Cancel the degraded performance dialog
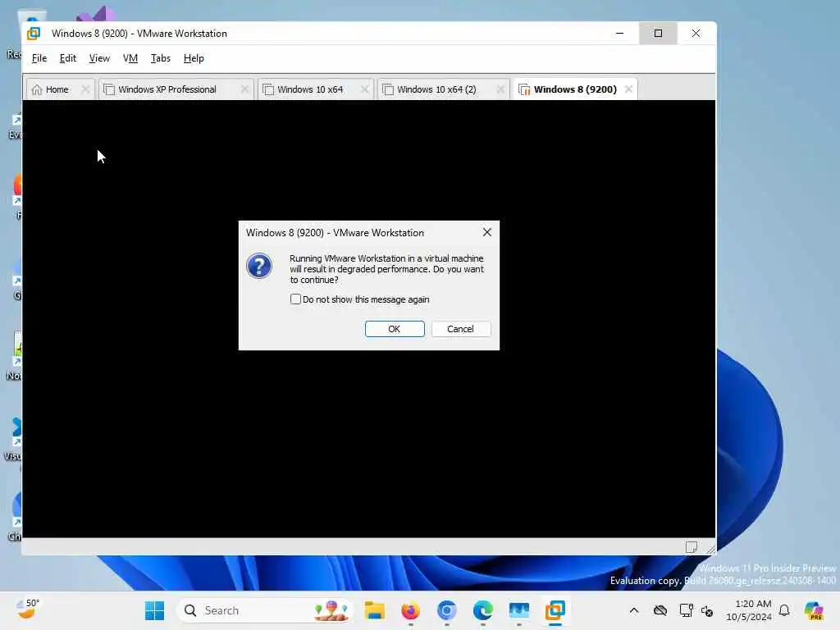Viewport: 840px width, 630px height. (460, 329)
